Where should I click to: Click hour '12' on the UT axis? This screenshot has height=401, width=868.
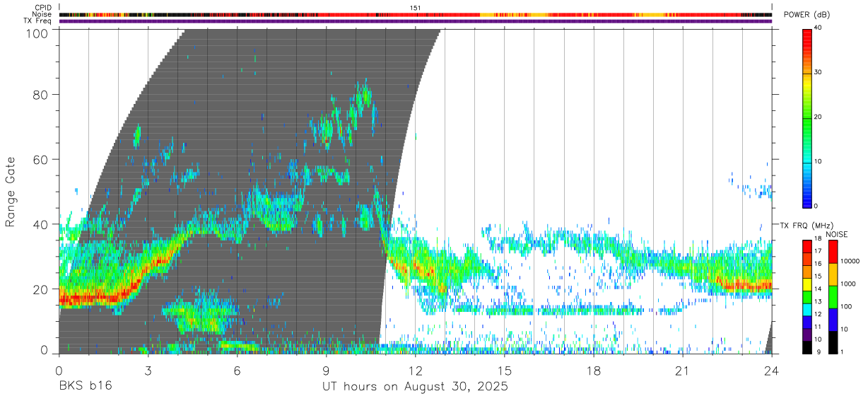[x=415, y=371]
